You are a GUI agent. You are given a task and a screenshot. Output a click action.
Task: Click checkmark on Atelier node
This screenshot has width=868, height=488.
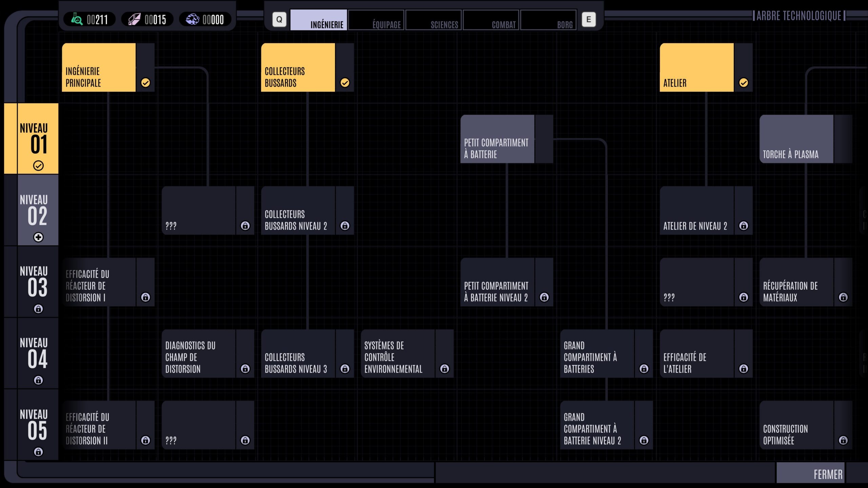(x=743, y=83)
